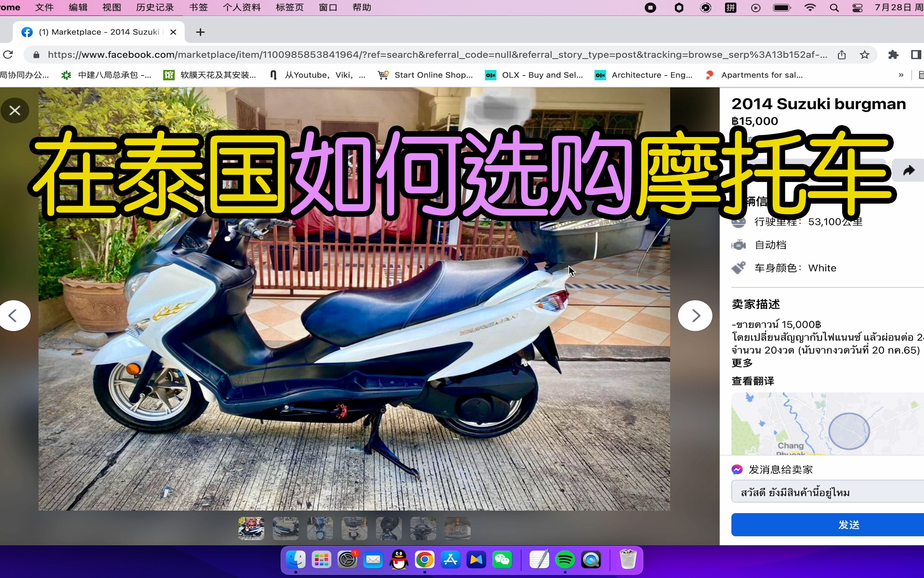This screenshot has height=578, width=924.
Task: Open Google Chrome from the Dock
Action: point(425,560)
